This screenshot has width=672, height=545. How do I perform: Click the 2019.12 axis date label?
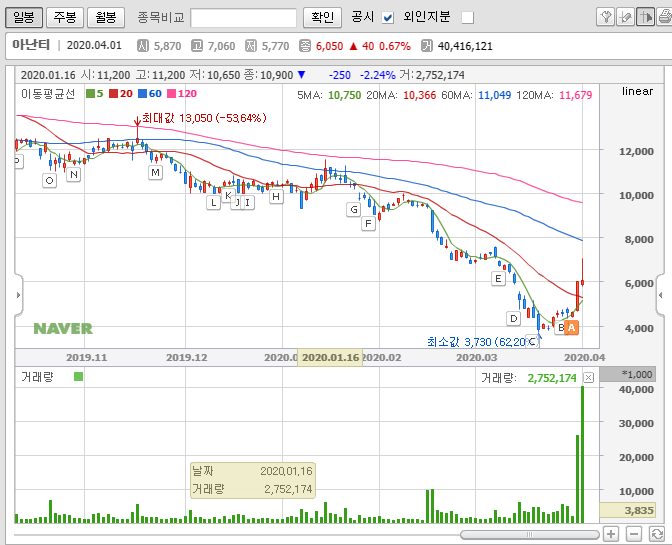[186, 357]
